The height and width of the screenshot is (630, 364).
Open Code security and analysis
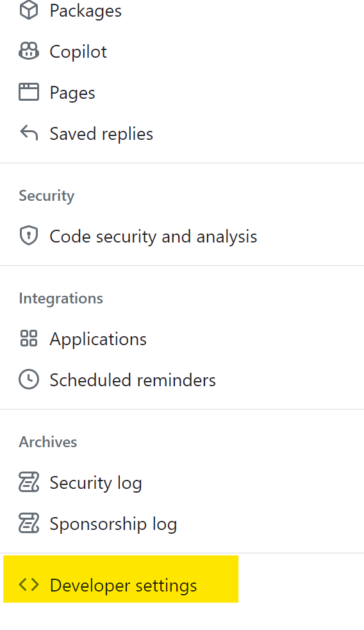153,236
